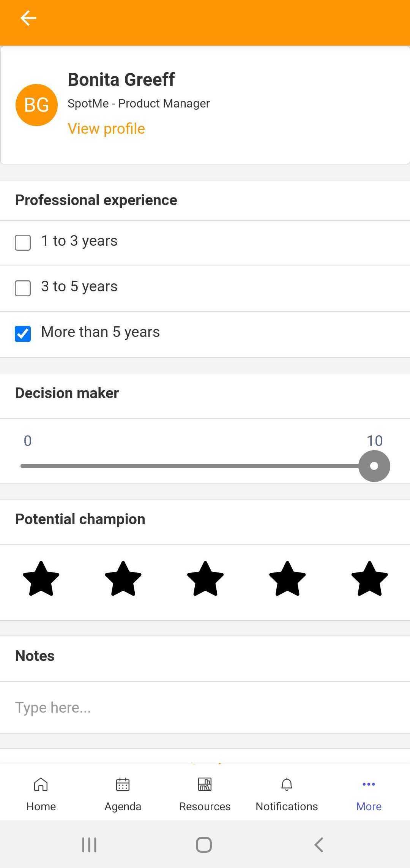Click the Decision maker slider handle
The image size is (410, 868).
pyautogui.click(x=374, y=466)
